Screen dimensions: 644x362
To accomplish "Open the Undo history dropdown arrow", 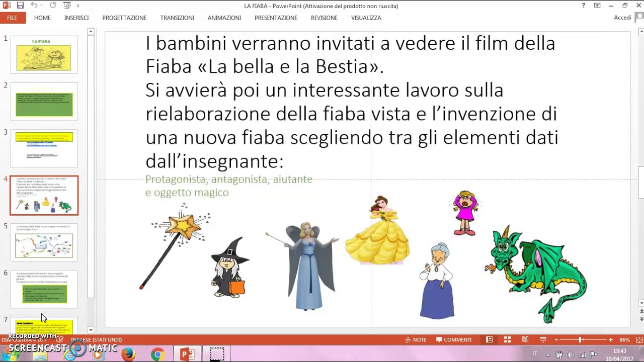I will 42,6.
